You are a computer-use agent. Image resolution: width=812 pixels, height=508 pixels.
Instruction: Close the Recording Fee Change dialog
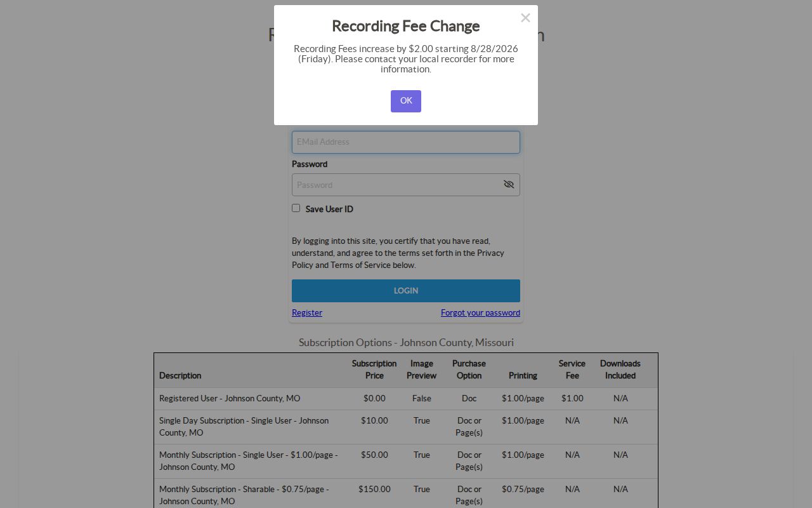(525, 18)
